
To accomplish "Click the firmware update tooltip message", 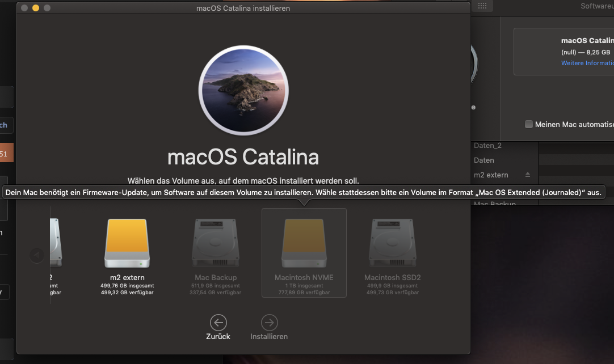I will [304, 193].
